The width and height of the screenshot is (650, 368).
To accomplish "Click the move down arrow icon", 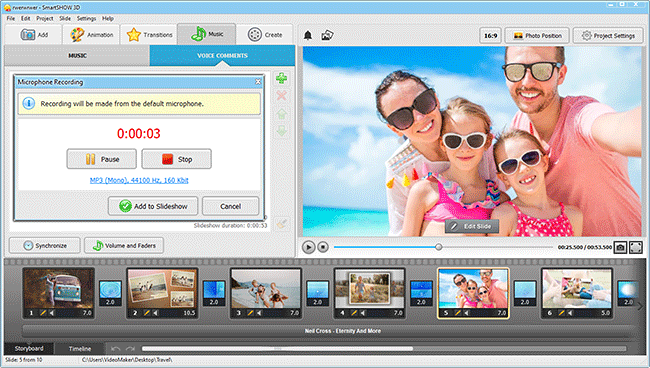I will tap(281, 131).
